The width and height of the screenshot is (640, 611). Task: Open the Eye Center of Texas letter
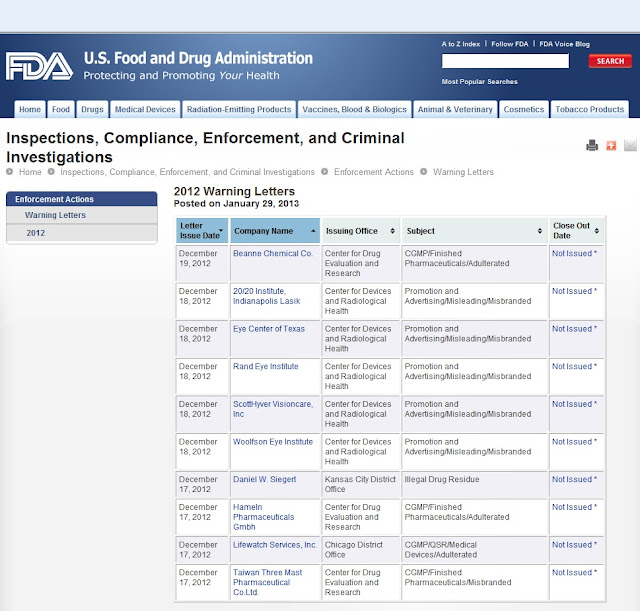point(269,329)
